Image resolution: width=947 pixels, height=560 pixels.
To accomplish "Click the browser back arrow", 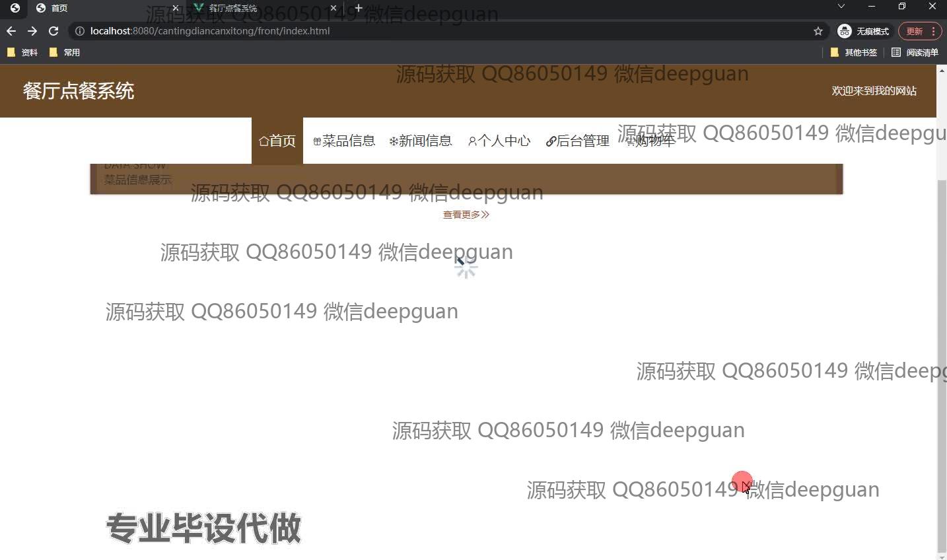I will (11, 31).
